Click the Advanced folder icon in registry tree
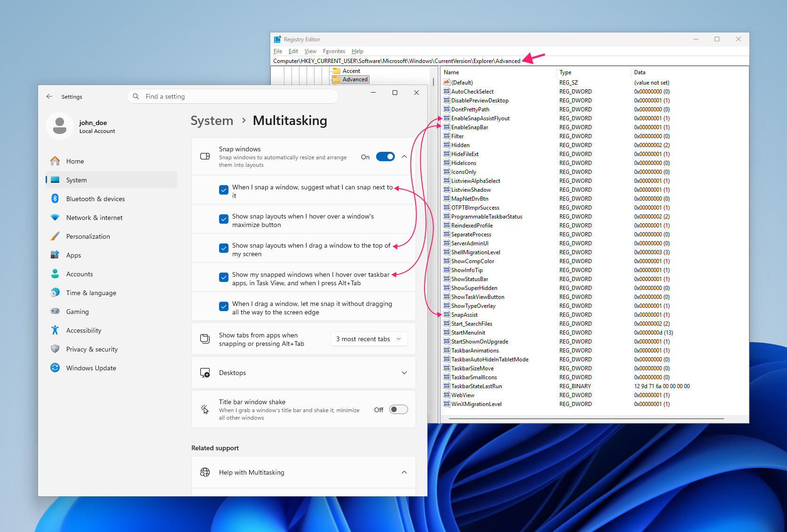This screenshot has width=787, height=532. coord(337,79)
